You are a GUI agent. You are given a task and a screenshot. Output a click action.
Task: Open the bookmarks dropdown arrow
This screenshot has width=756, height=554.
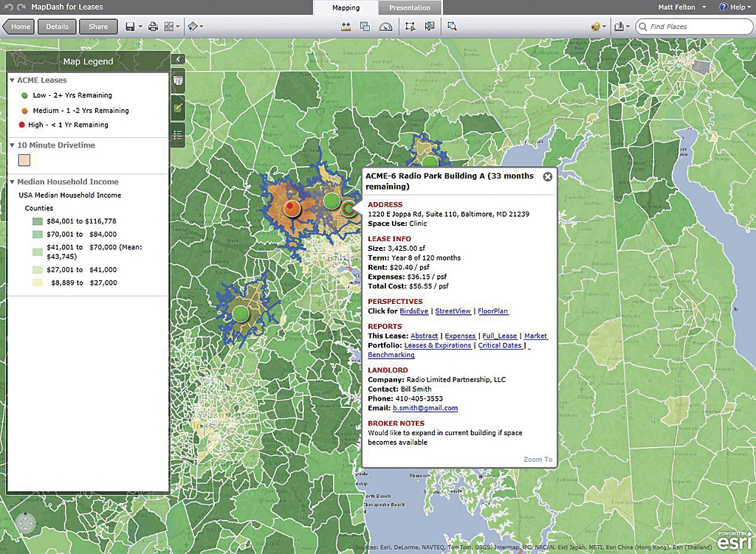point(628,27)
